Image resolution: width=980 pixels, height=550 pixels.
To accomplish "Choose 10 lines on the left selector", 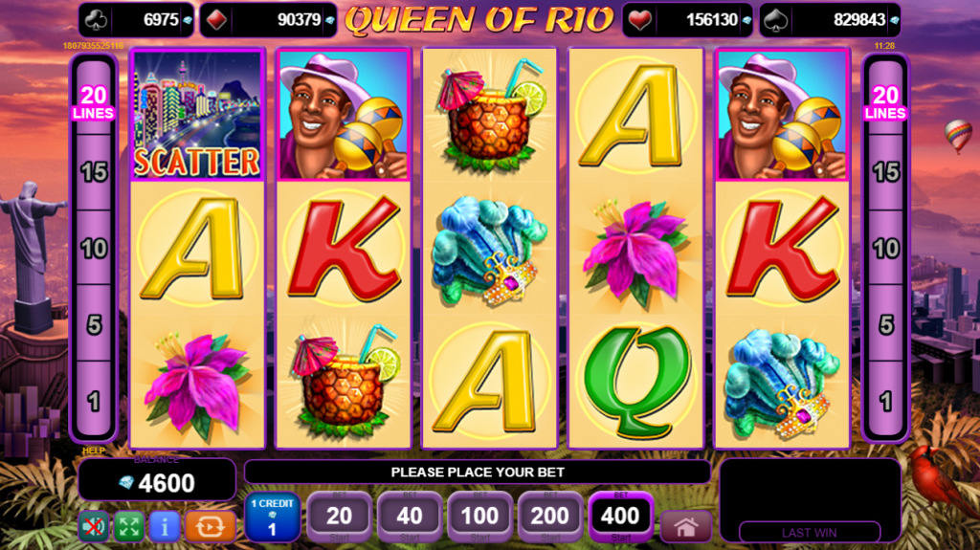I will (94, 248).
